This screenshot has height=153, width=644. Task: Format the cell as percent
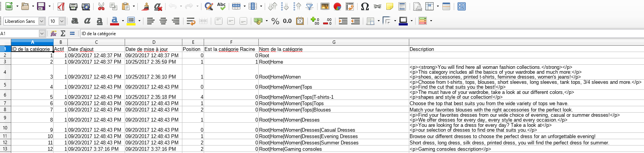click(x=275, y=21)
